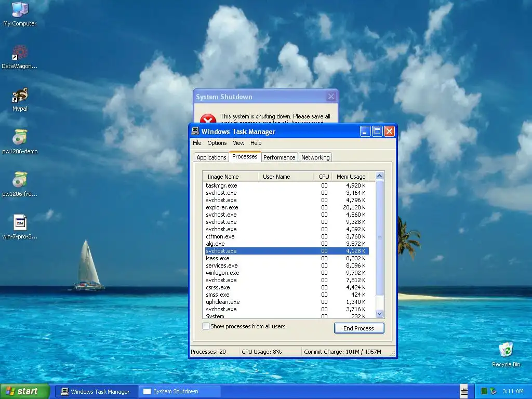Click the tray icon beside the clock
Screen dimensions: 532x399
494,391
